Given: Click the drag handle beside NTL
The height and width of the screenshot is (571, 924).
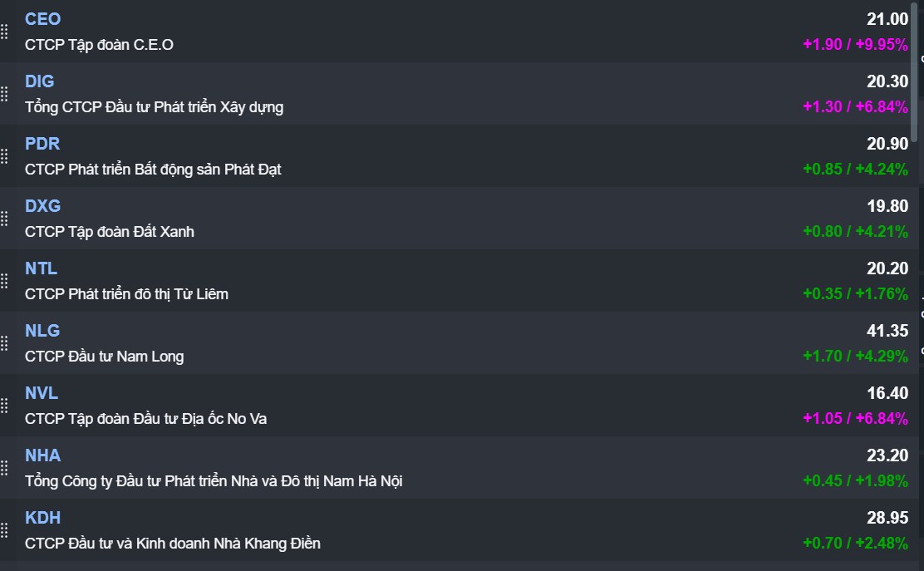Looking at the screenshot, I should point(4,281).
